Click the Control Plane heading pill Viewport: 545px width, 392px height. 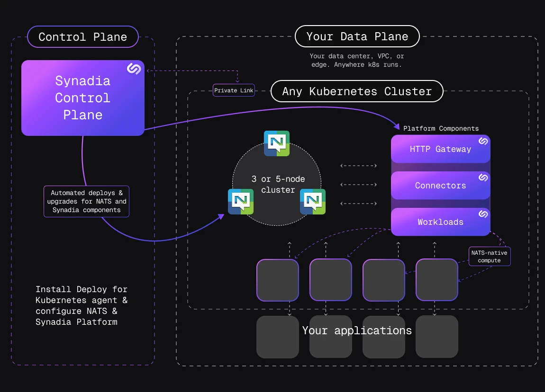[83, 37]
